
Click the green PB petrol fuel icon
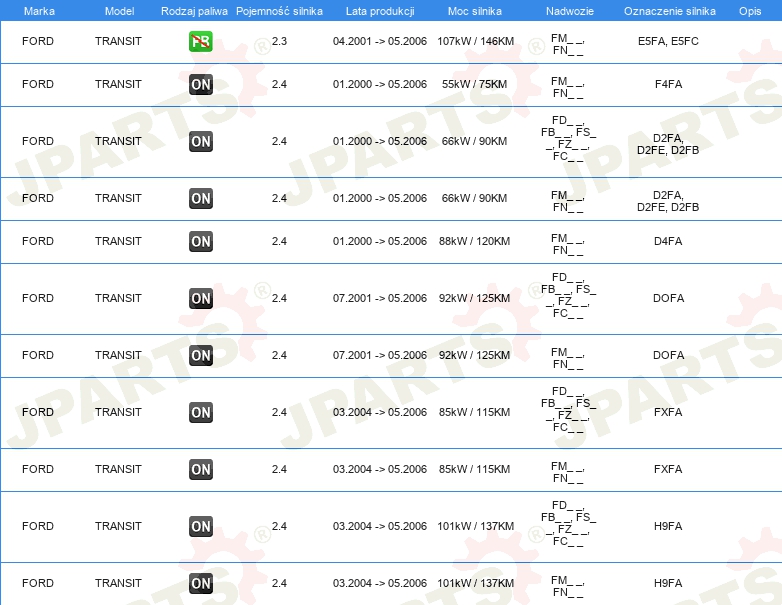200,41
